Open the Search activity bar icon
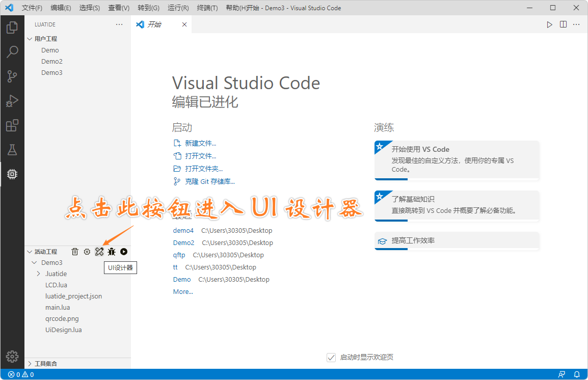588x380 pixels. [12, 52]
